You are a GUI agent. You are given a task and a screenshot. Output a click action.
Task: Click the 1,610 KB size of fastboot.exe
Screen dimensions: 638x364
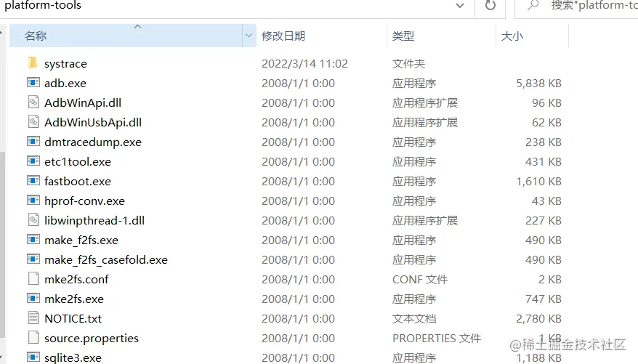pos(538,181)
